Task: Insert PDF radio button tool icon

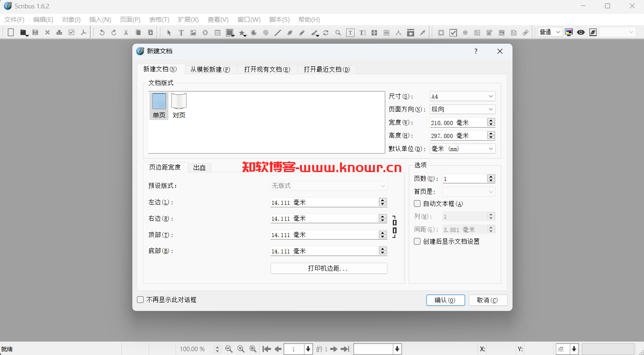Action: coord(465,32)
